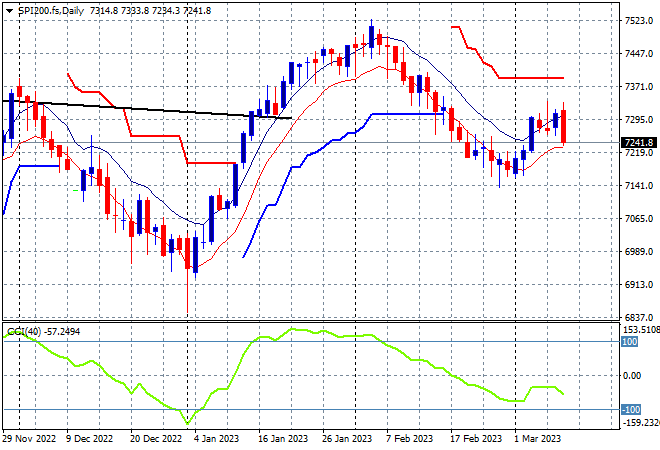Select the flat blue support line near 7307
Viewport: 660px width, 450px height.
pos(407,114)
